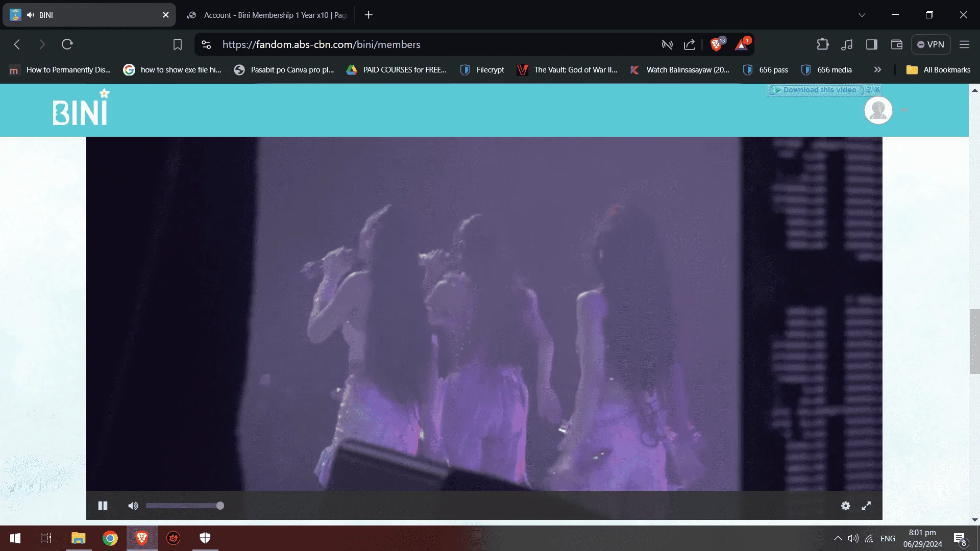Show hidden system tray icons

[838, 538]
